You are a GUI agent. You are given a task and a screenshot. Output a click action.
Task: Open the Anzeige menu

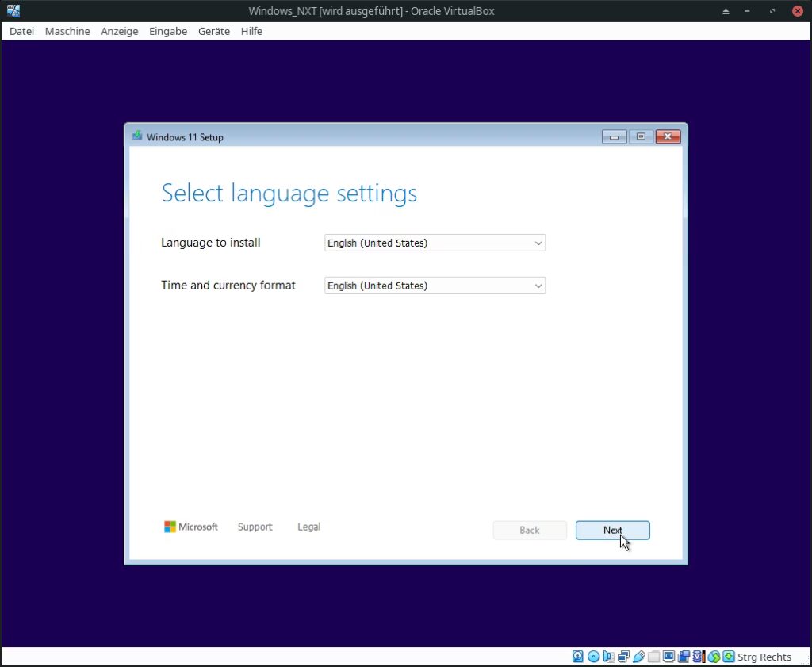[120, 31]
